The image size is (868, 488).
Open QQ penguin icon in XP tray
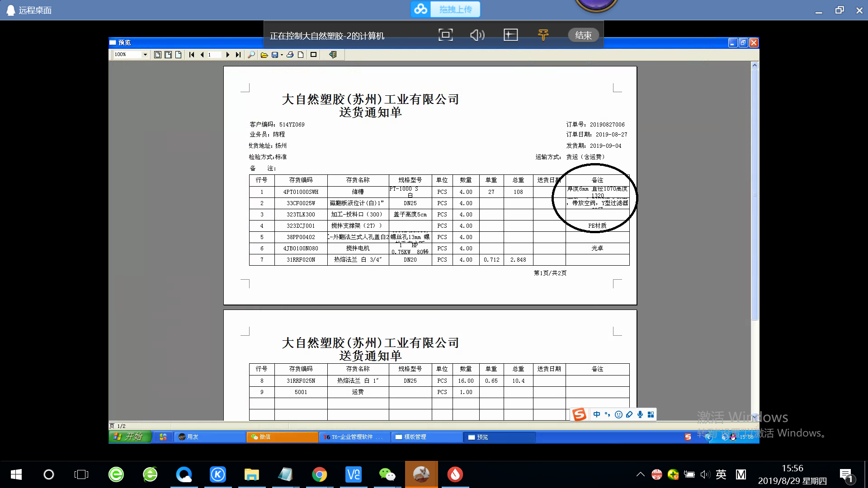733,437
